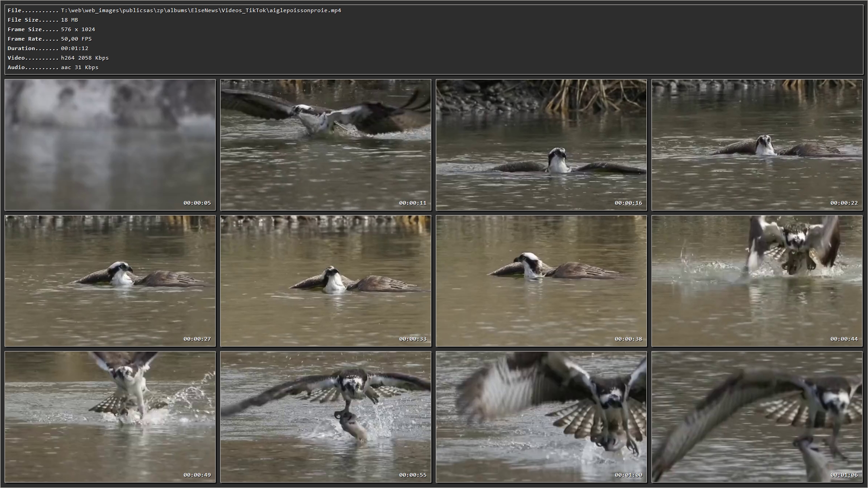Open the fish-catch frame at 00:00:55
The height and width of the screenshot is (488, 868).
pos(325,417)
